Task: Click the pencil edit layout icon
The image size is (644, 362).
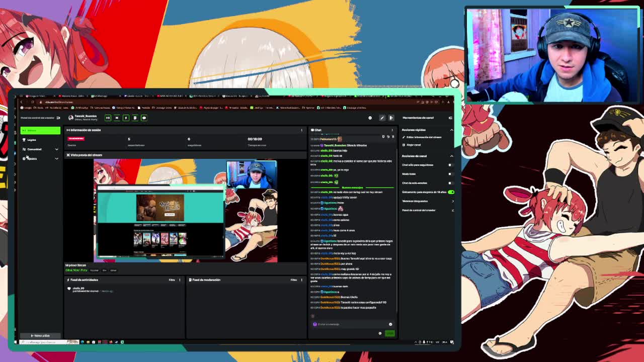Action: (382, 118)
